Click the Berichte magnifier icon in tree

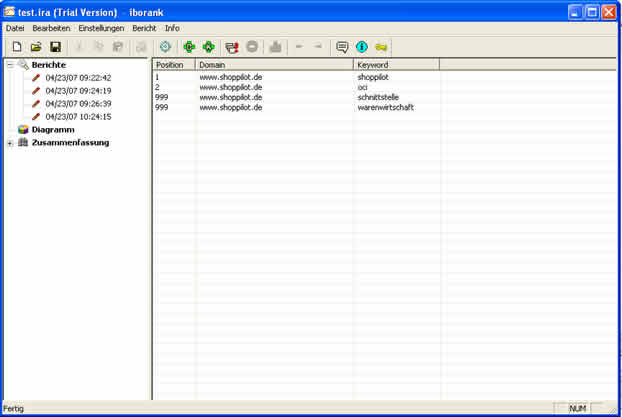(23, 65)
